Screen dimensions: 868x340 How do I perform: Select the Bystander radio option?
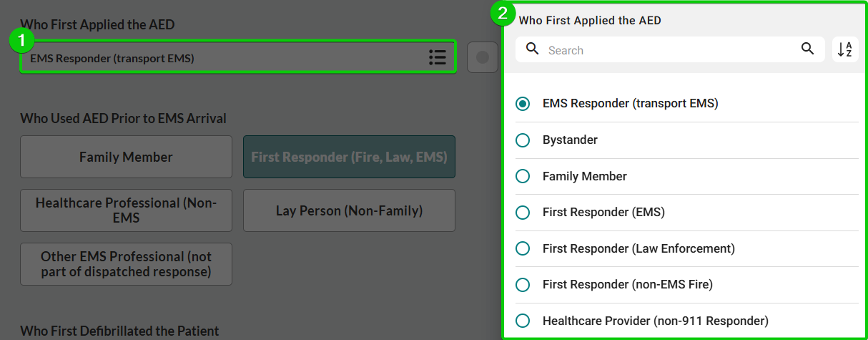point(523,140)
